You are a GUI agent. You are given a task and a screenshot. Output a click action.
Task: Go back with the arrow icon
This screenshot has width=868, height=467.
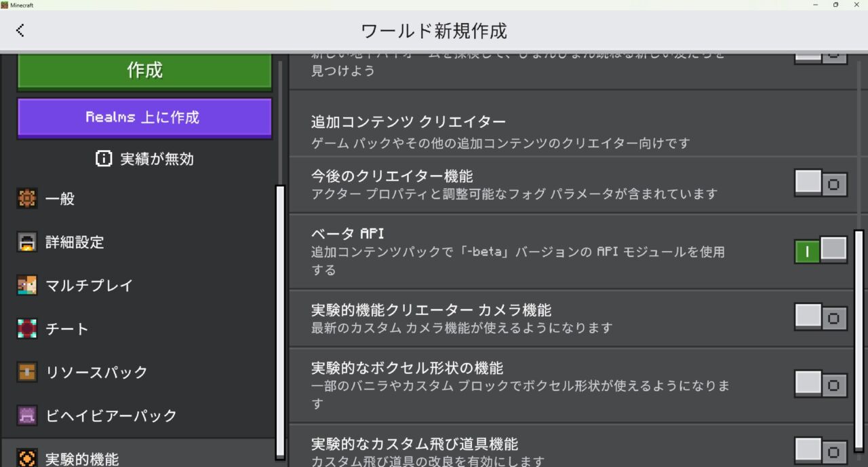[20, 30]
